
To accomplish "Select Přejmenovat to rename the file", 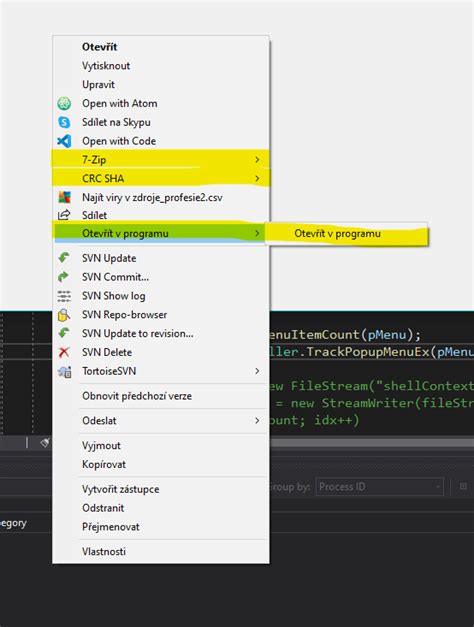I will point(160,527).
